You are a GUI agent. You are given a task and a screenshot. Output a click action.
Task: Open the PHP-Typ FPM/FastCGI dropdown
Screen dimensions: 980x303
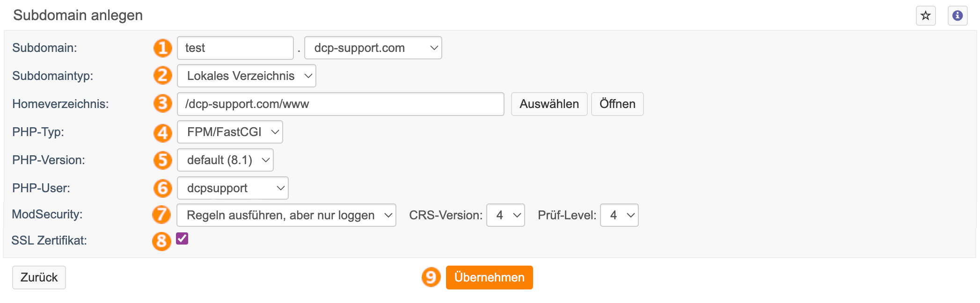(230, 132)
